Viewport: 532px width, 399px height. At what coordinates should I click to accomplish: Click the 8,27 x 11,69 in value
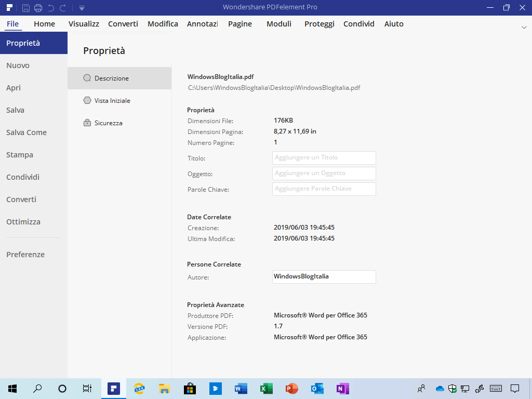pyautogui.click(x=295, y=131)
